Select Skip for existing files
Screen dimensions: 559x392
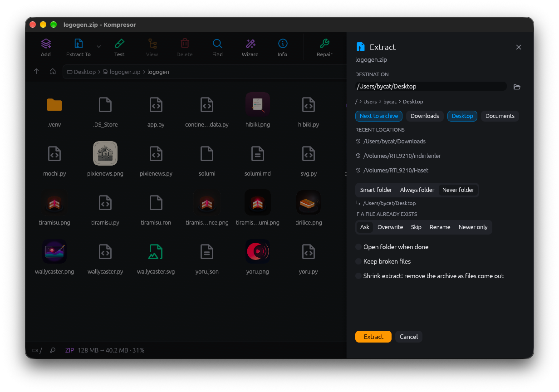416,227
